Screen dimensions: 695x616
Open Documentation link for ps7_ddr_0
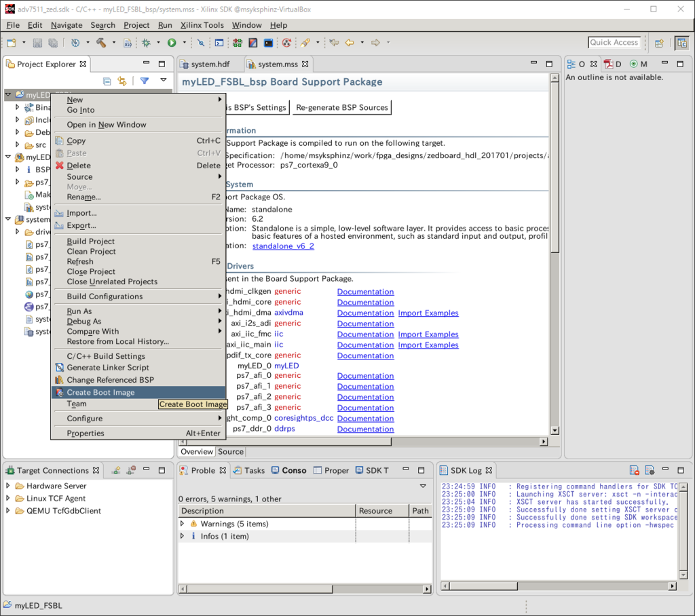(x=365, y=429)
